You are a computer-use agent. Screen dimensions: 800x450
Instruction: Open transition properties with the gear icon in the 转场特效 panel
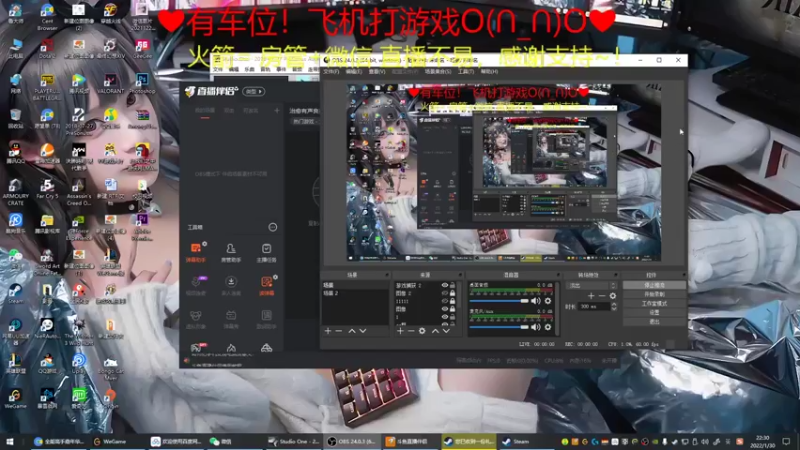(613, 296)
